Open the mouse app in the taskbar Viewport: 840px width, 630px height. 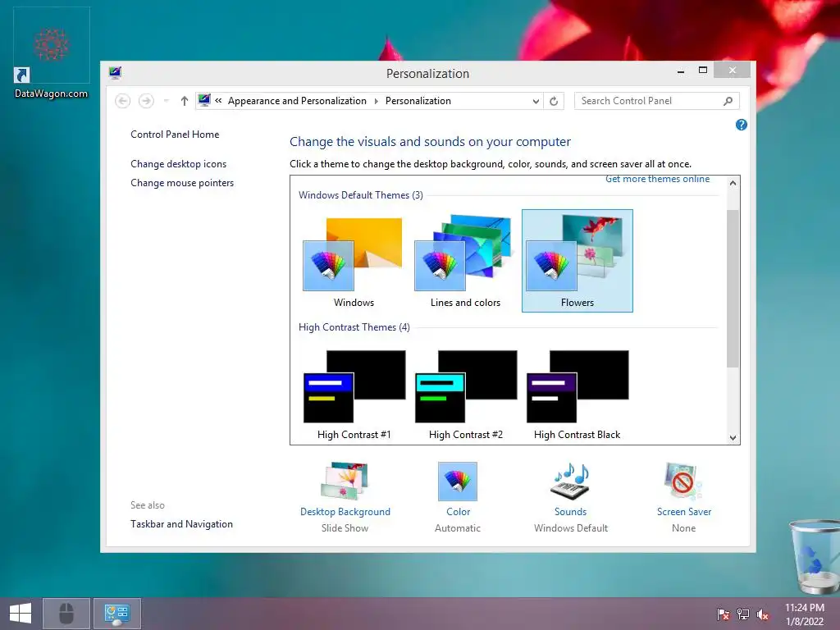66,614
